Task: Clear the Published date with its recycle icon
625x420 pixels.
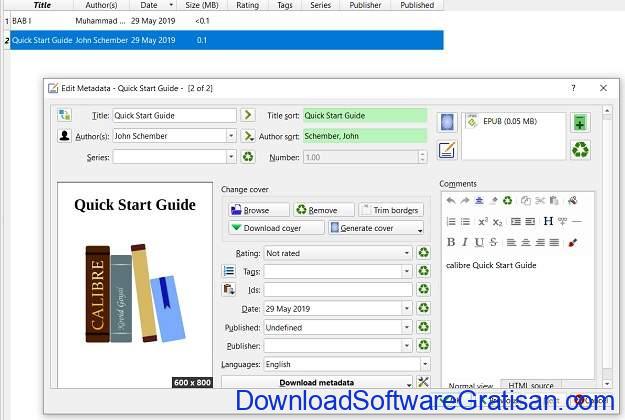Action: coord(423,327)
